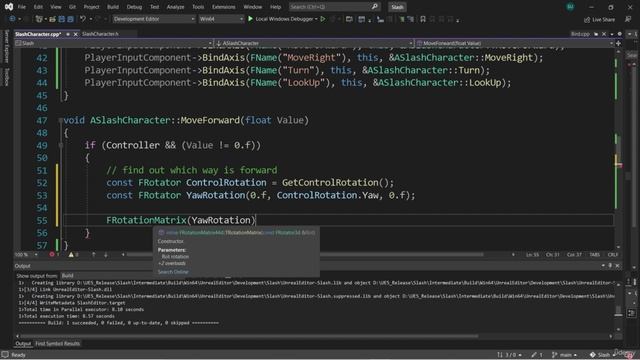Viewport: 640px width, 360px height.
Task: Click the warnings count indicator
Action: [73, 255]
